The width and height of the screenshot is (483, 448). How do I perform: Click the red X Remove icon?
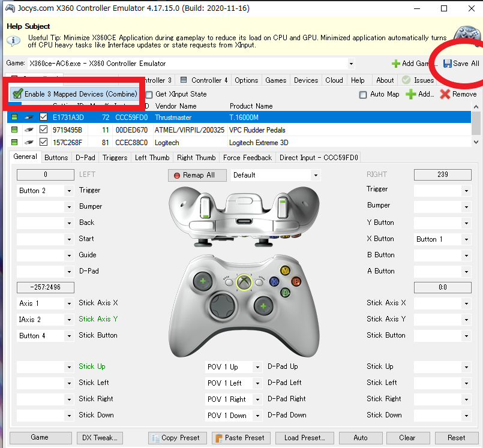[x=445, y=94]
